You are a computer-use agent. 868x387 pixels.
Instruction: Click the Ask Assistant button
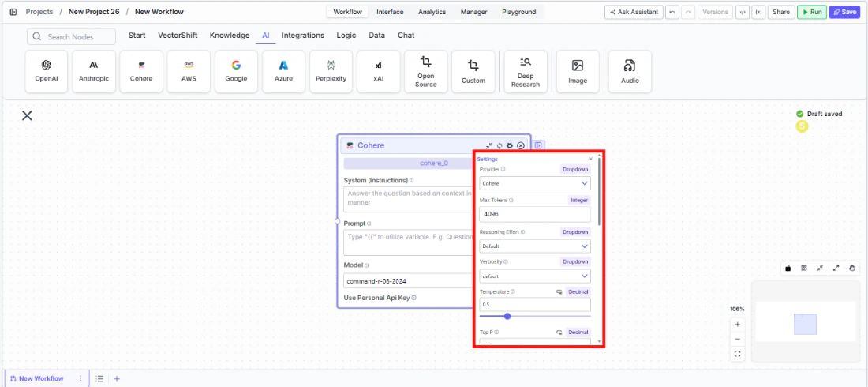(x=634, y=12)
